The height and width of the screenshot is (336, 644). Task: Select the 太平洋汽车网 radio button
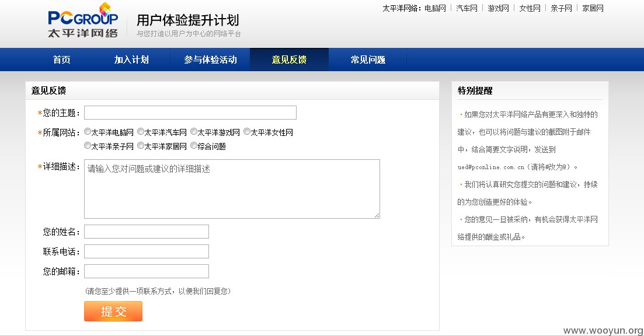141,131
